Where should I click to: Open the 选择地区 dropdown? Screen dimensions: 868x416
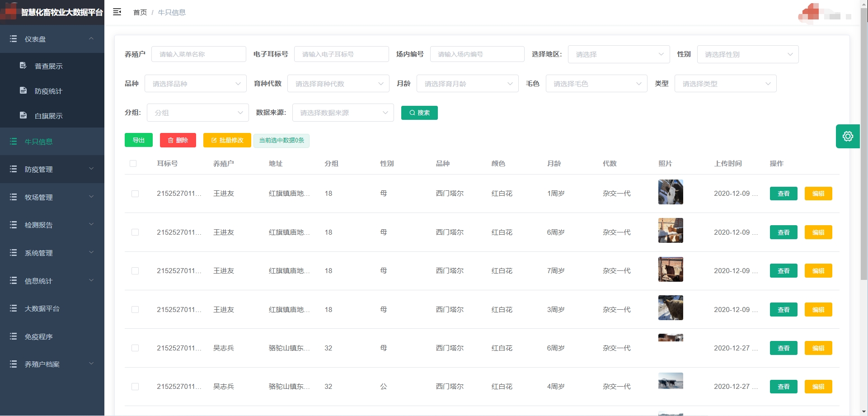pyautogui.click(x=619, y=54)
